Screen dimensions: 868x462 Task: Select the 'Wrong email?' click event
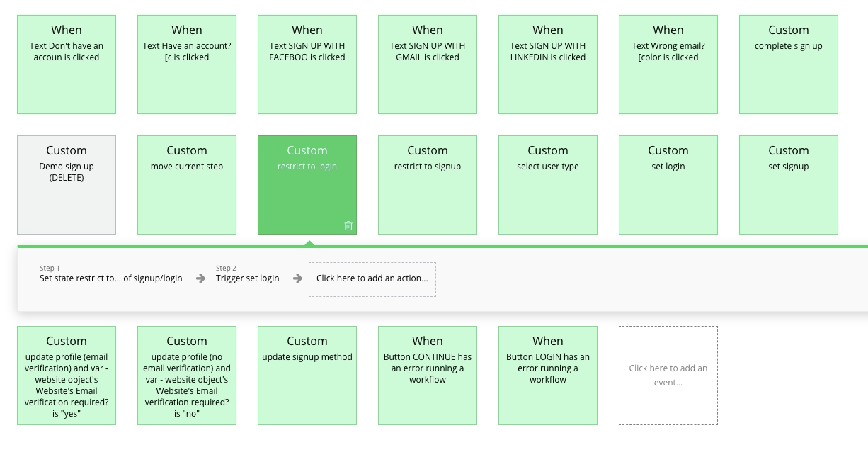tap(668, 64)
